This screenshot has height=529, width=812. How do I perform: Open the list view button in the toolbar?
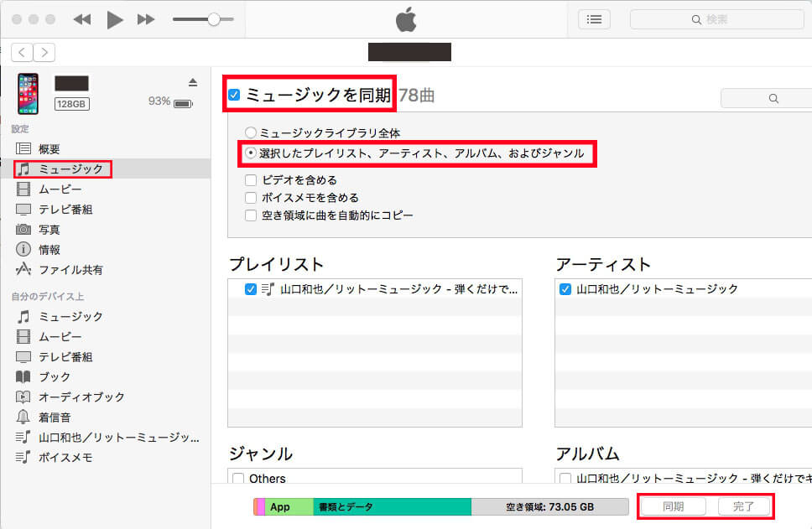(594, 19)
